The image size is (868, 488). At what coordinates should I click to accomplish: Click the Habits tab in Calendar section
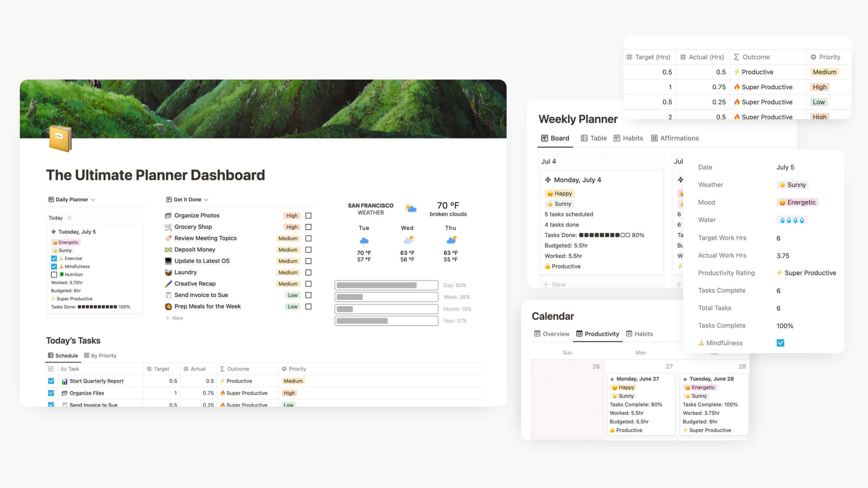[x=643, y=334]
